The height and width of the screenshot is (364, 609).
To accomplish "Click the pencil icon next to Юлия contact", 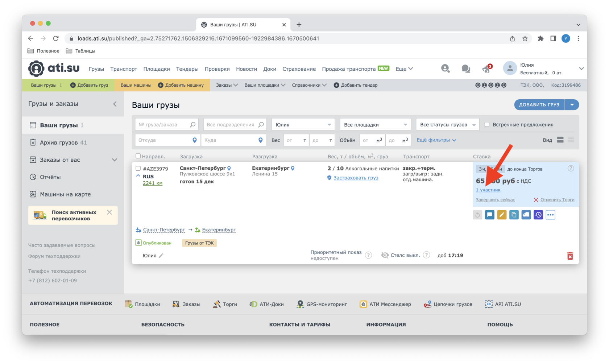I will coord(161,256).
